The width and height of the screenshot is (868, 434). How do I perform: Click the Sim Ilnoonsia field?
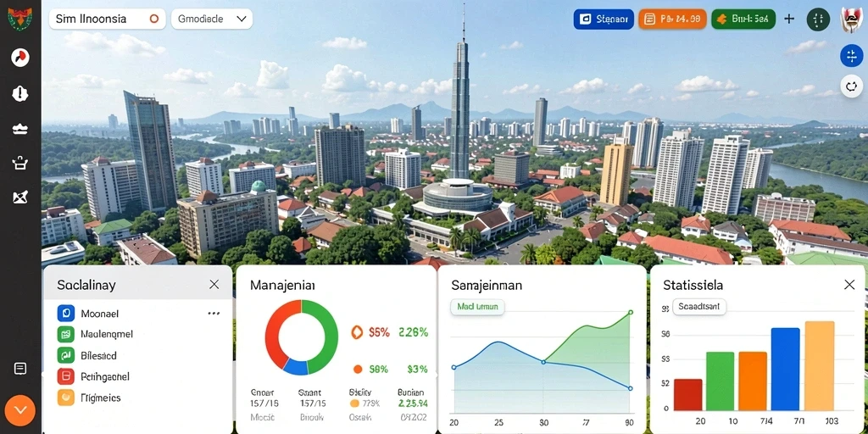108,19
